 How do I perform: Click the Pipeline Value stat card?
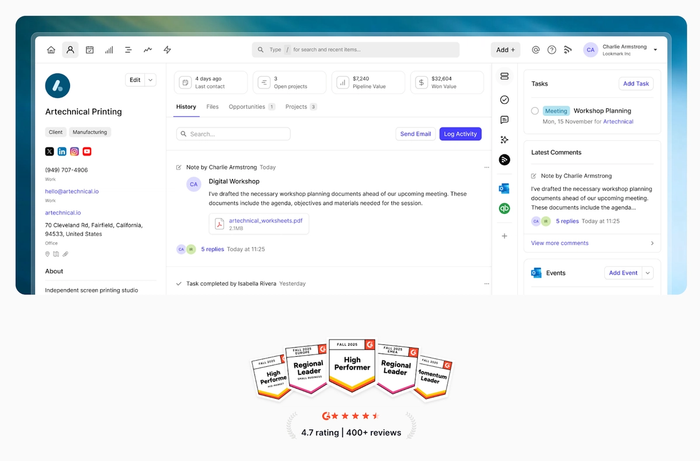(368, 83)
